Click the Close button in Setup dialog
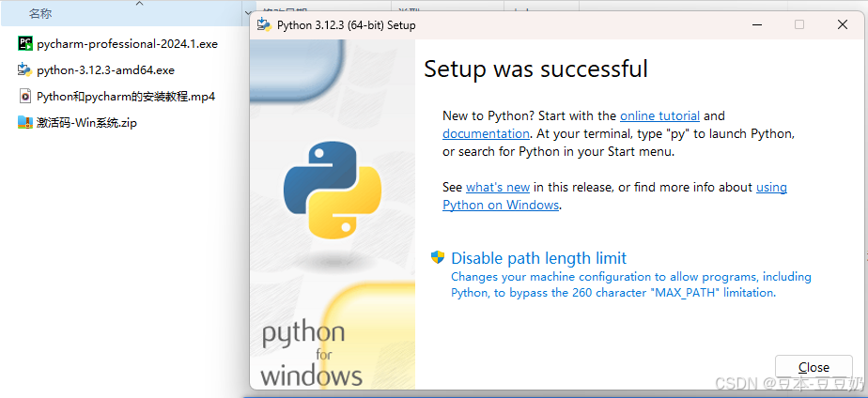This screenshot has width=868, height=398. (814, 367)
